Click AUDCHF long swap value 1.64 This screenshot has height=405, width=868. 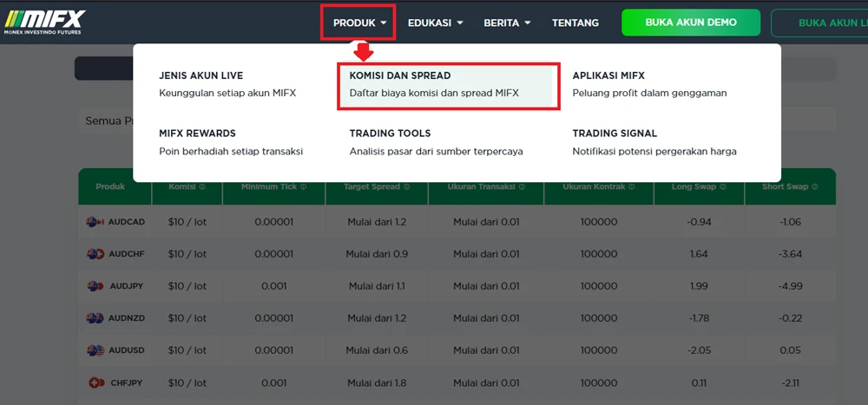pyautogui.click(x=699, y=254)
